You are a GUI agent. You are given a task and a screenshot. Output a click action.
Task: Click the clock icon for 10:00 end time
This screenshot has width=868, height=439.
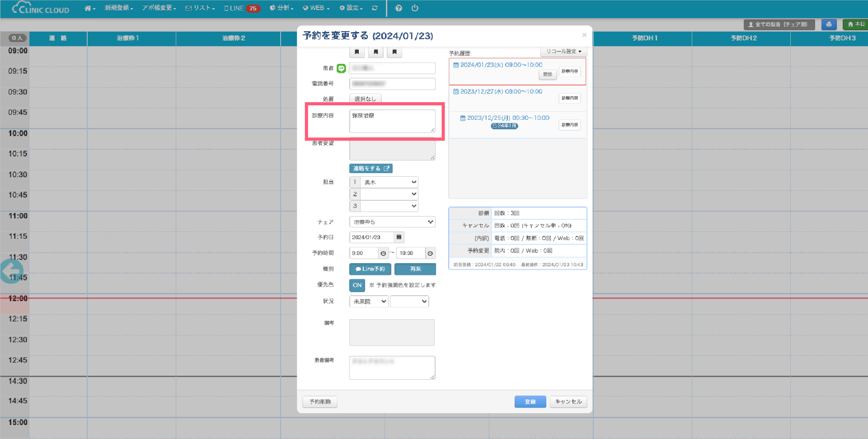click(x=430, y=253)
